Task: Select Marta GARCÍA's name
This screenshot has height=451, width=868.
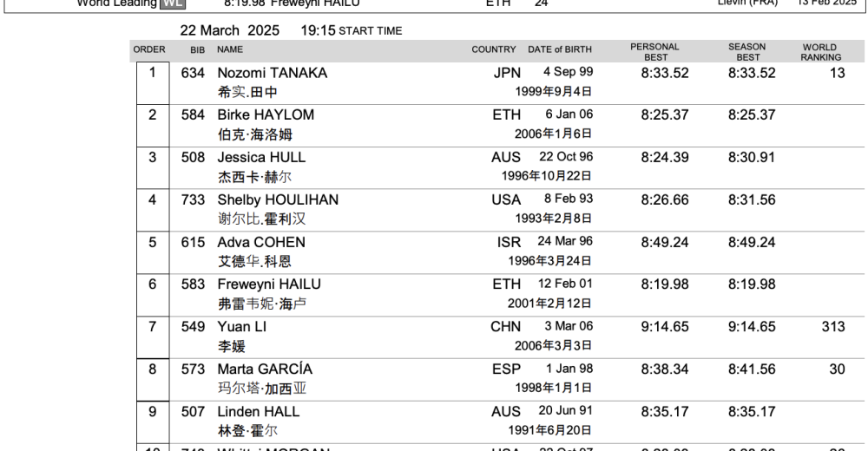Action: pos(265,369)
